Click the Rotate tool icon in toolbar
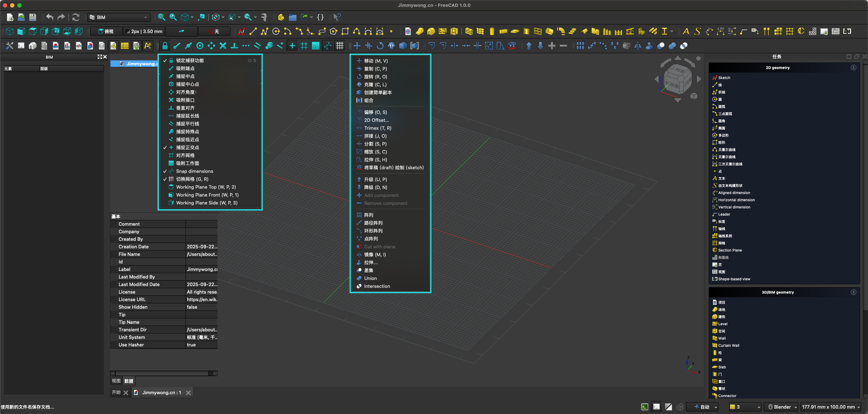 (380, 46)
